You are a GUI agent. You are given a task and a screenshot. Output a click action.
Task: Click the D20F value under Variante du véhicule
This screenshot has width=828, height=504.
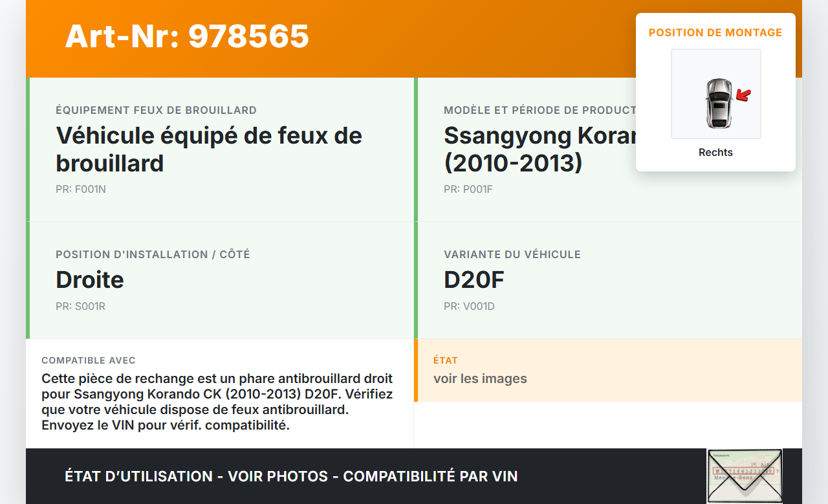tap(474, 279)
